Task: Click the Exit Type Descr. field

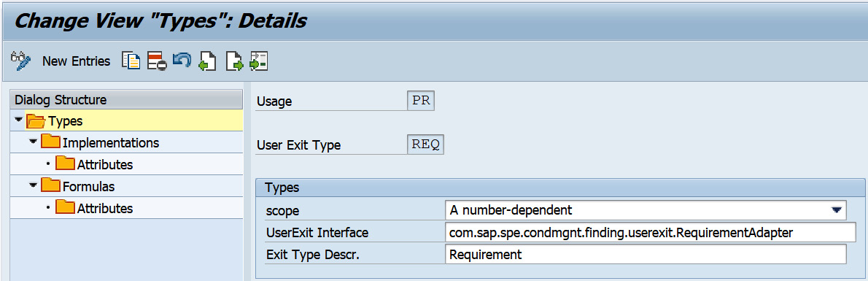Action: [x=646, y=255]
